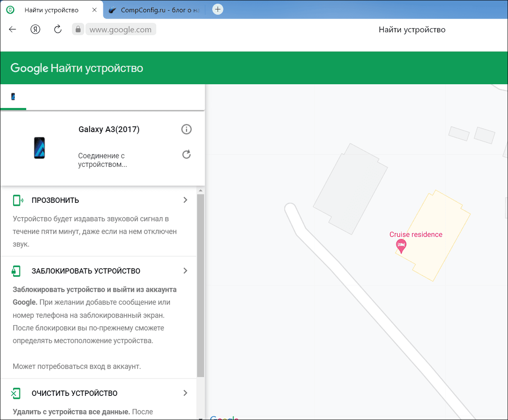Image resolution: width=508 pixels, height=420 pixels.
Task: Open device info for Galaxy A3(2017)
Action: point(186,130)
